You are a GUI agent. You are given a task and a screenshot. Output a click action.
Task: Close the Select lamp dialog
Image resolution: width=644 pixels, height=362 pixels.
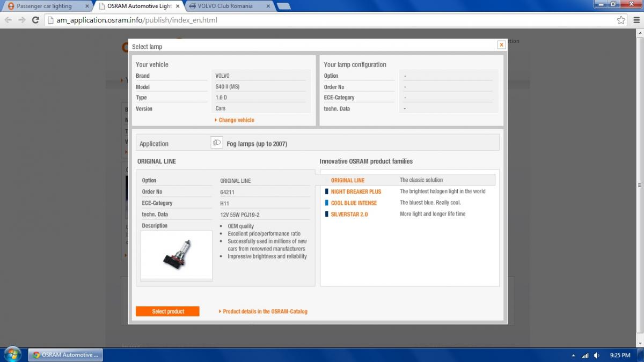point(501,45)
